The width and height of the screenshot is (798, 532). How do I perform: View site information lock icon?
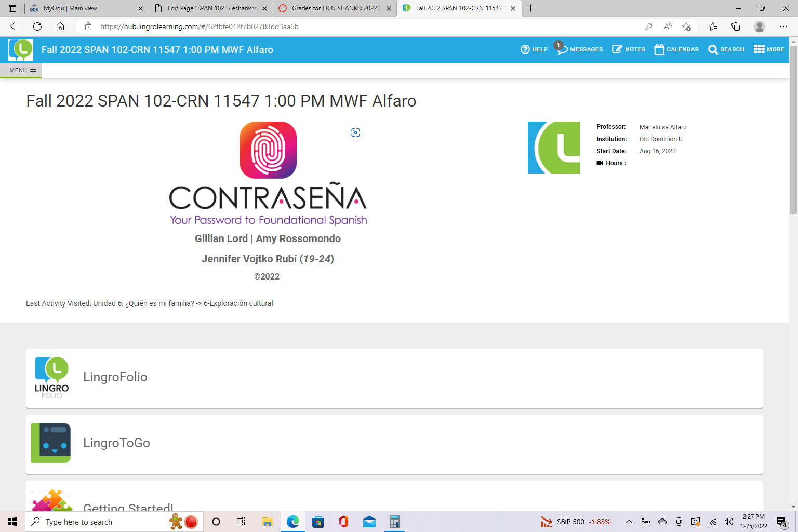click(88, 26)
